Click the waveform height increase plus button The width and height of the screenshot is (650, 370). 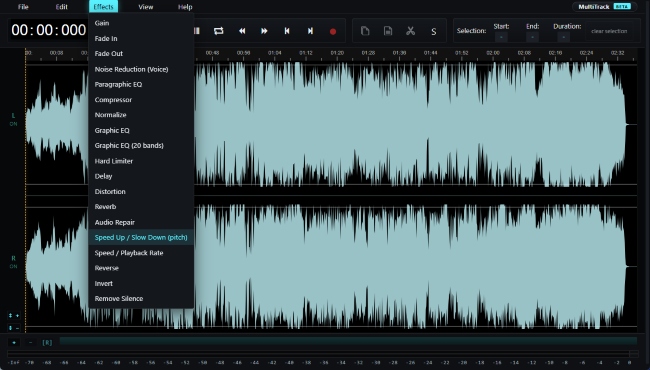[14, 316]
